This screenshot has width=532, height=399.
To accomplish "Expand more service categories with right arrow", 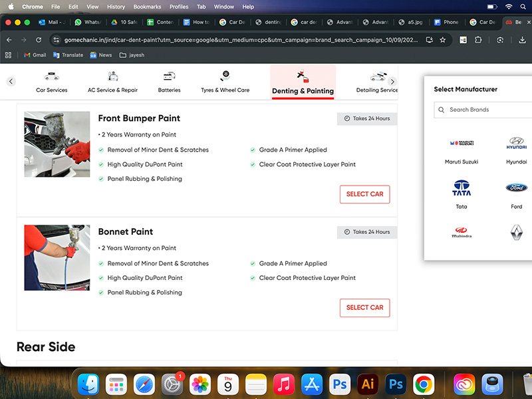I will pos(392,81).
